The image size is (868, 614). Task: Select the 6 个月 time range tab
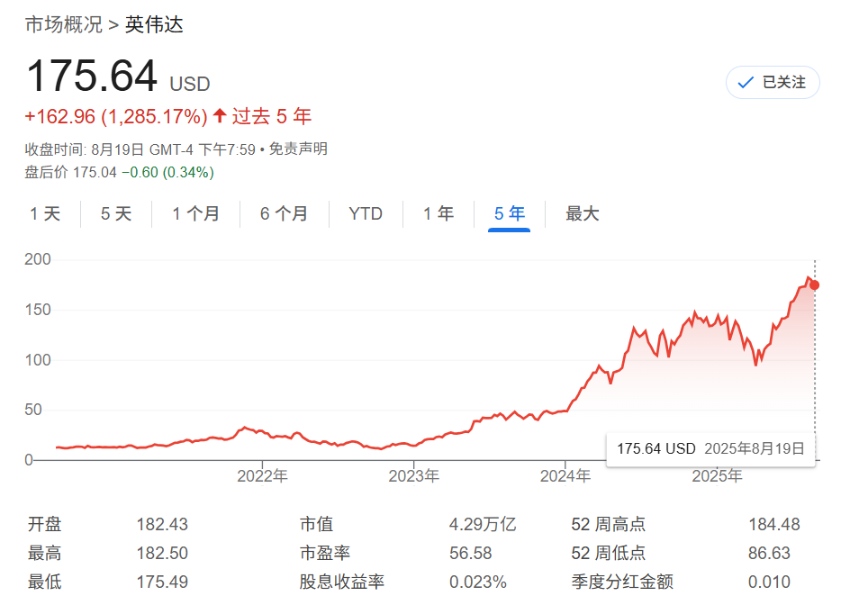click(284, 213)
